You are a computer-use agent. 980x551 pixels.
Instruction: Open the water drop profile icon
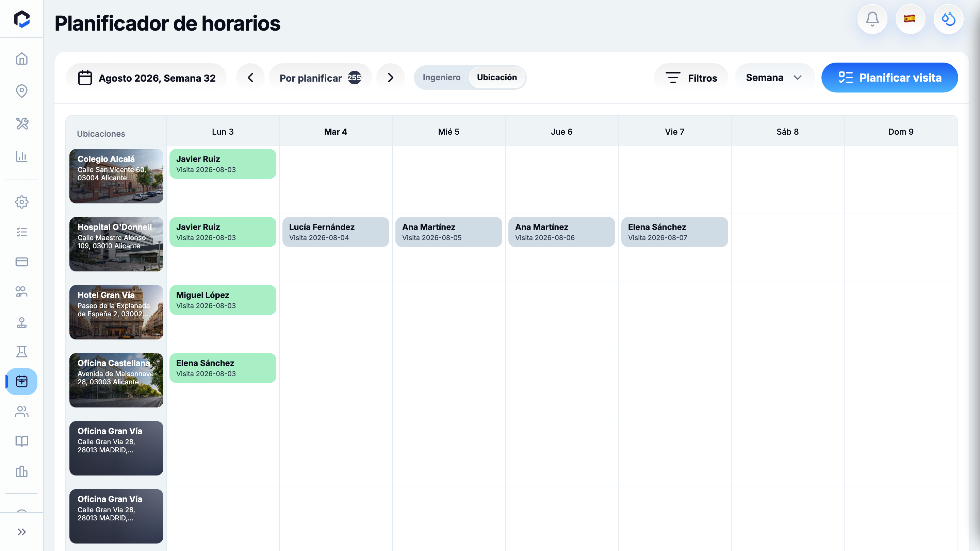tap(948, 19)
